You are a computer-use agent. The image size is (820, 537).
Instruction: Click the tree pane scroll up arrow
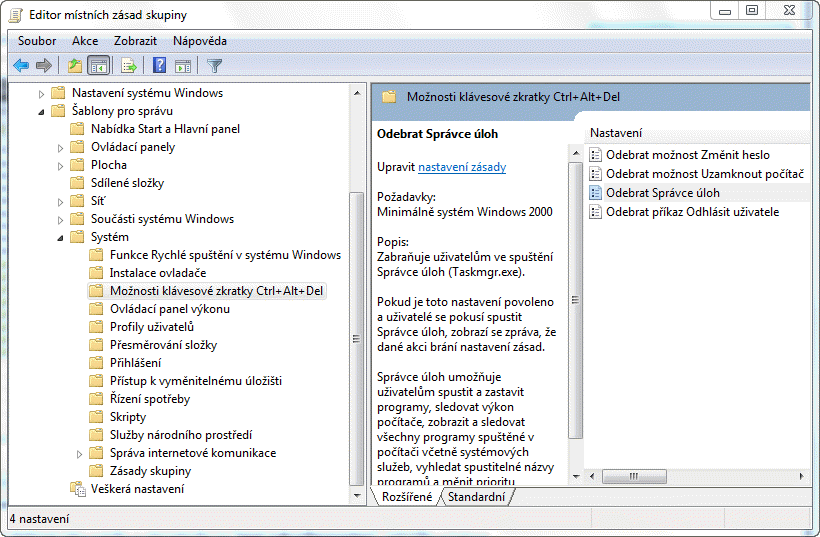357,93
